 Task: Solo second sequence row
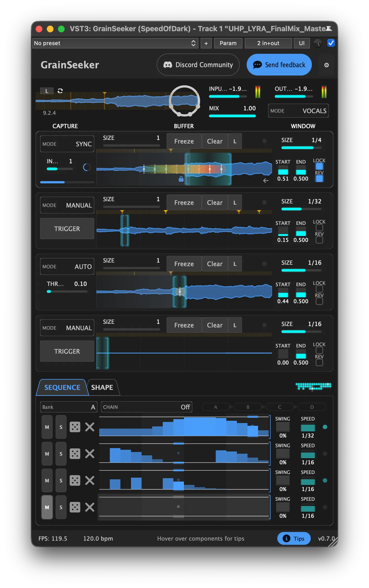[61, 454]
